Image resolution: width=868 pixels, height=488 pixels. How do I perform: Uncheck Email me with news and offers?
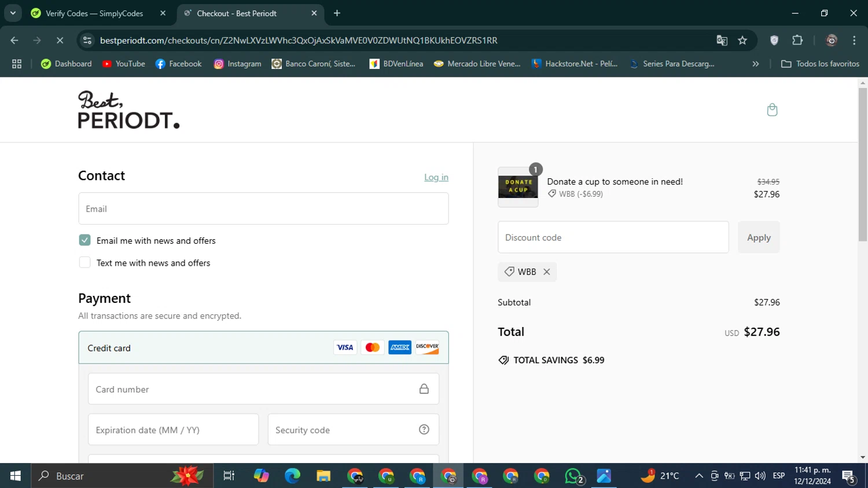point(84,240)
